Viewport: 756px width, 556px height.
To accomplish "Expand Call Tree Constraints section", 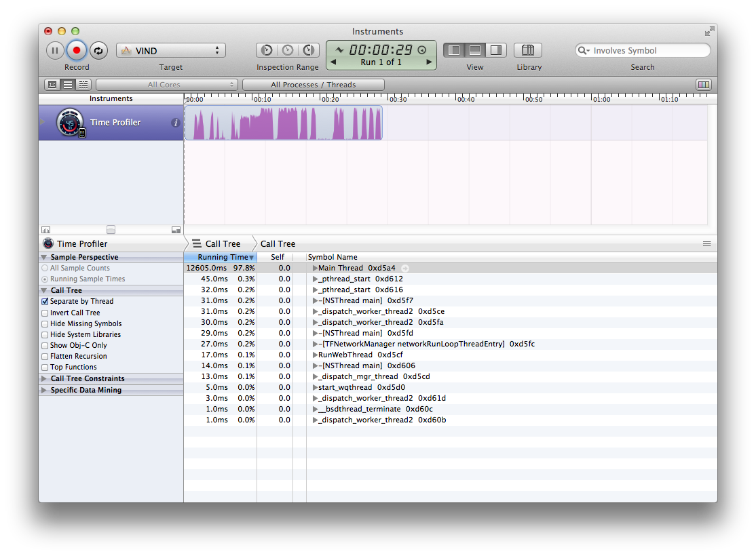I will (x=44, y=379).
